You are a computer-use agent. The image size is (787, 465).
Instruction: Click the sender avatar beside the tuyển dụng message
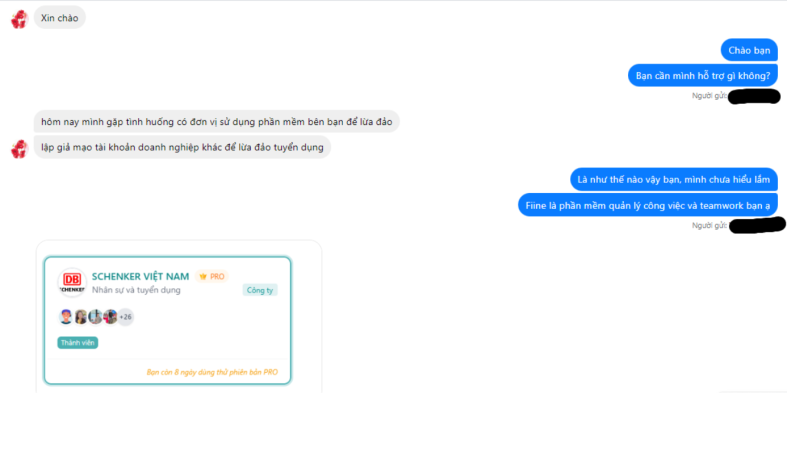[x=19, y=149]
